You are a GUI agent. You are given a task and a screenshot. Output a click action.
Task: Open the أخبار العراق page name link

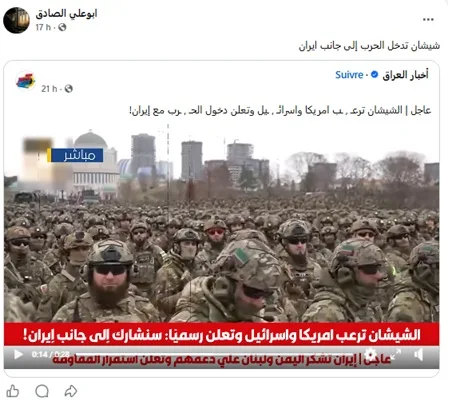pos(405,75)
